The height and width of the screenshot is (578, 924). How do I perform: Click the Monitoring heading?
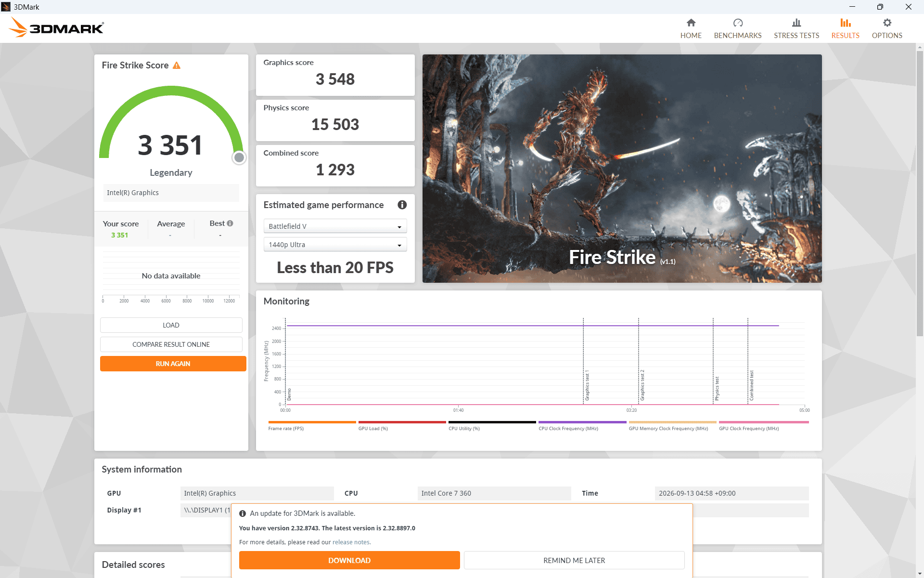pyautogui.click(x=286, y=301)
